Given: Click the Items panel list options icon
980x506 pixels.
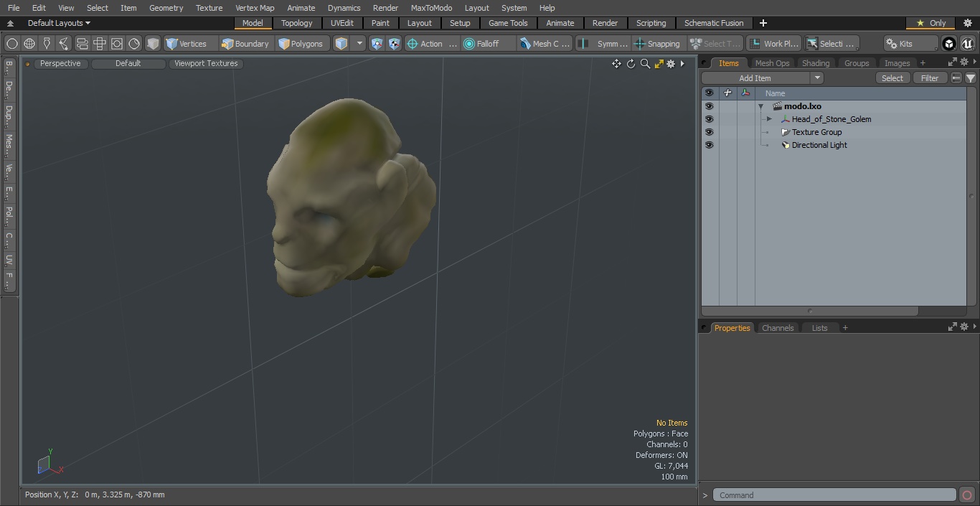Looking at the screenshot, I should [x=956, y=78].
